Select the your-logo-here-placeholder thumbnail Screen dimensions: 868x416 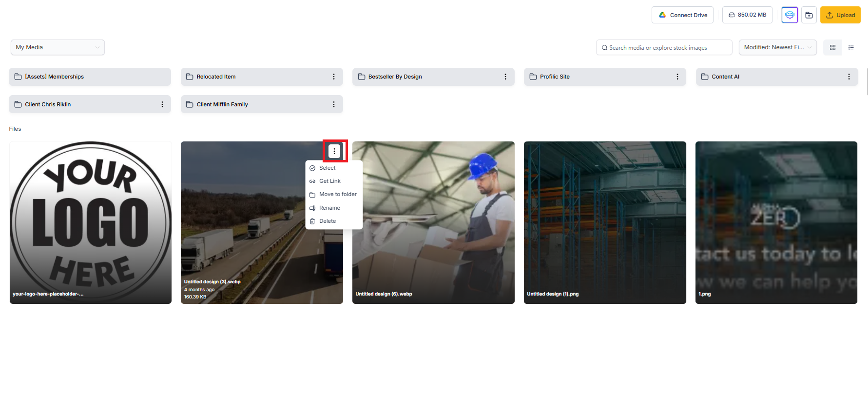pyautogui.click(x=91, y=222)
